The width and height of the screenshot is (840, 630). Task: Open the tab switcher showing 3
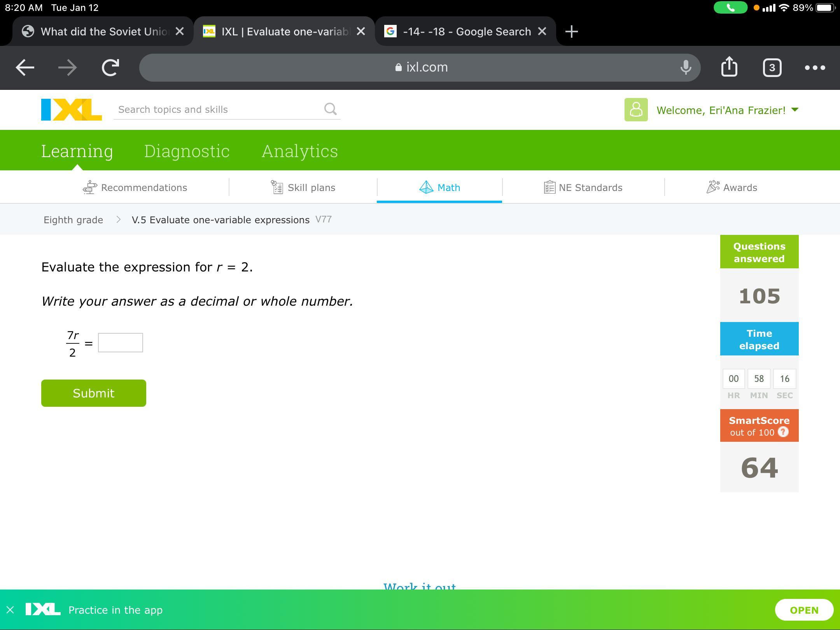coord(772,68)
